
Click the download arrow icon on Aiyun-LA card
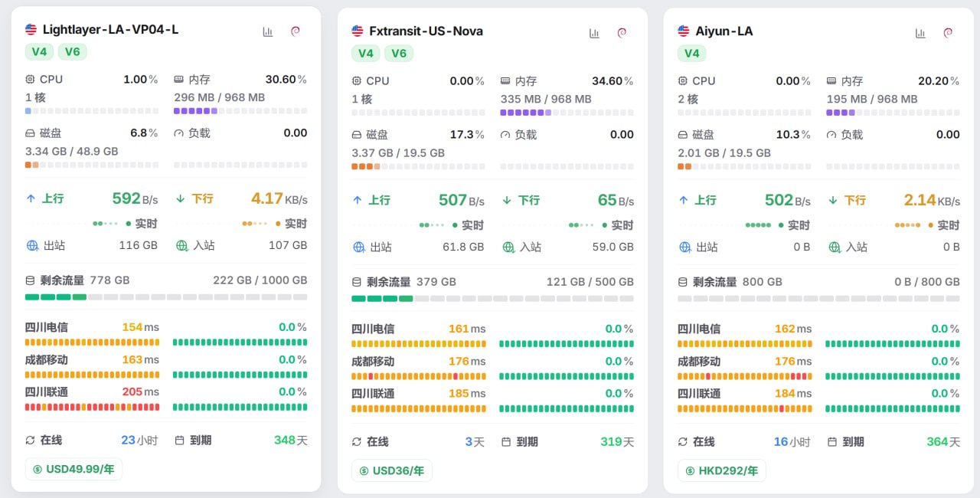(x=833, y=200)
